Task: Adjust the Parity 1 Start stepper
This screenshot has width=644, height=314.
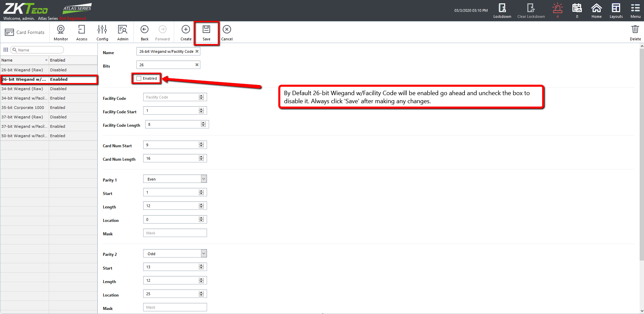Action: coord(201,192)
